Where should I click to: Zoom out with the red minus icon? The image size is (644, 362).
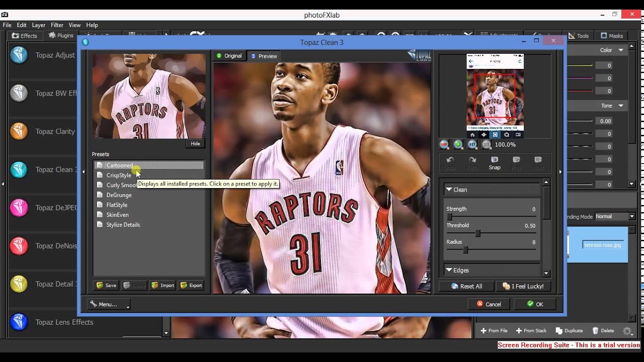[x=444, y=144]
